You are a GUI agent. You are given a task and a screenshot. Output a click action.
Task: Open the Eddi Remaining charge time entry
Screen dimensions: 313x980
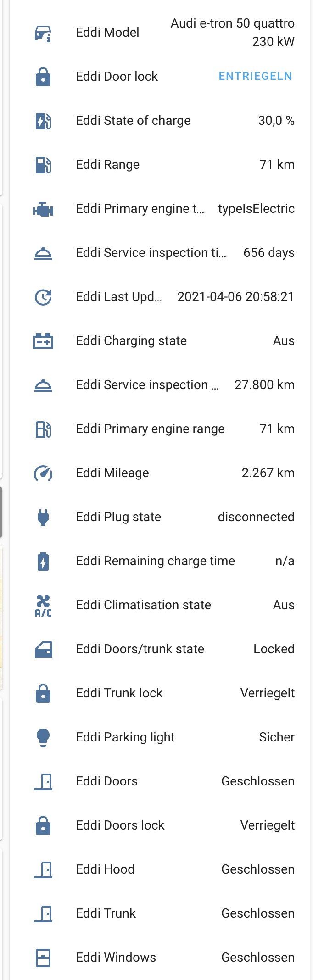(x=155, y=561)
